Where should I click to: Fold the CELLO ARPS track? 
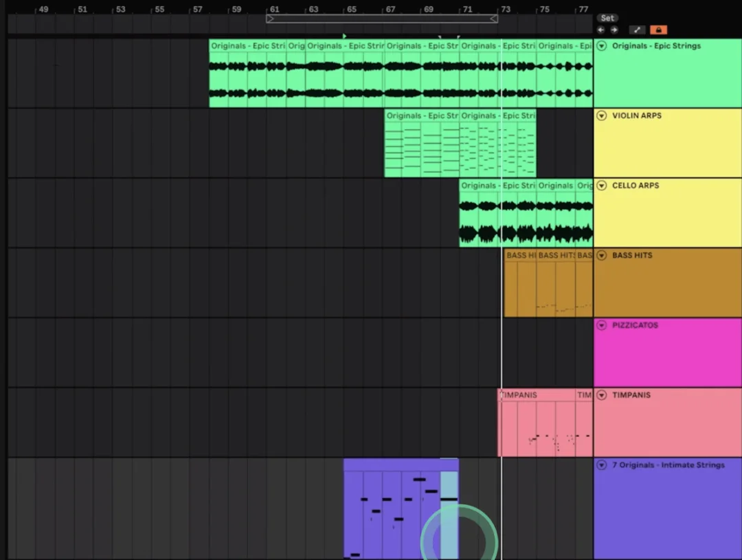(601, 186)
